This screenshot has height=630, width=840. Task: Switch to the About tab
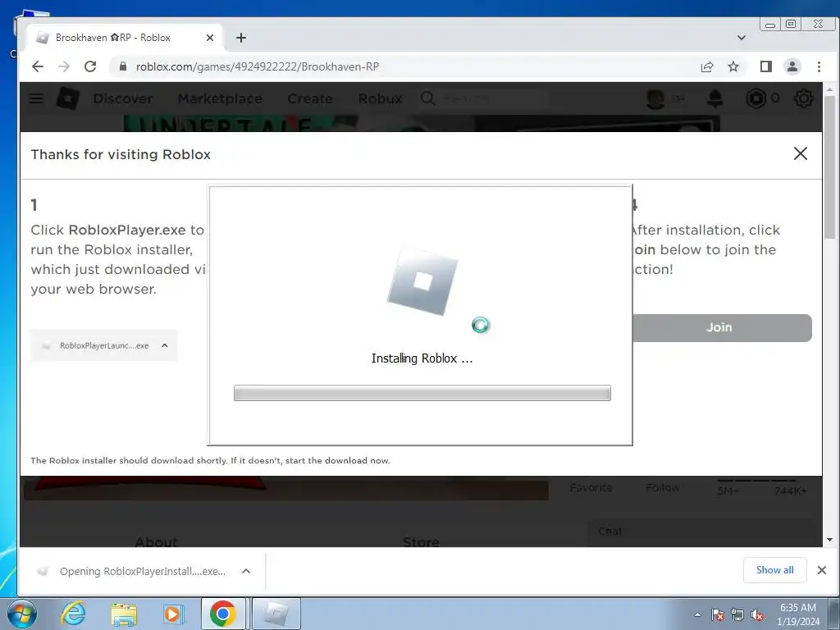156,541
